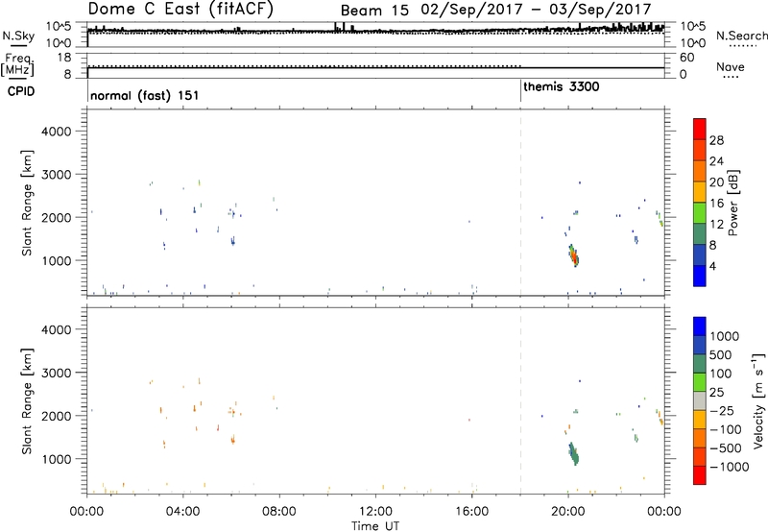Click the date range '02/Sep/2017 - 03/Sep/2017'
Viewport: 768px width, 532px height.
click(x=536, y=10)
